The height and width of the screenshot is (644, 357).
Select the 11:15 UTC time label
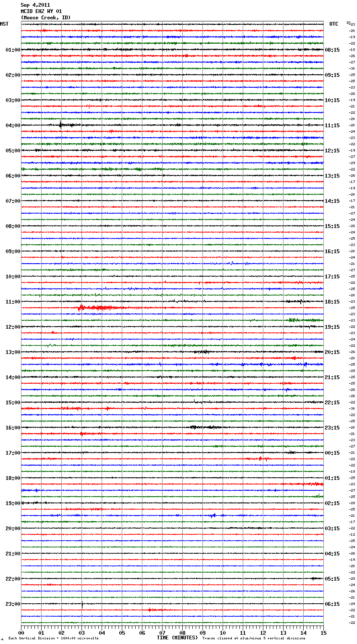(332, 126)
